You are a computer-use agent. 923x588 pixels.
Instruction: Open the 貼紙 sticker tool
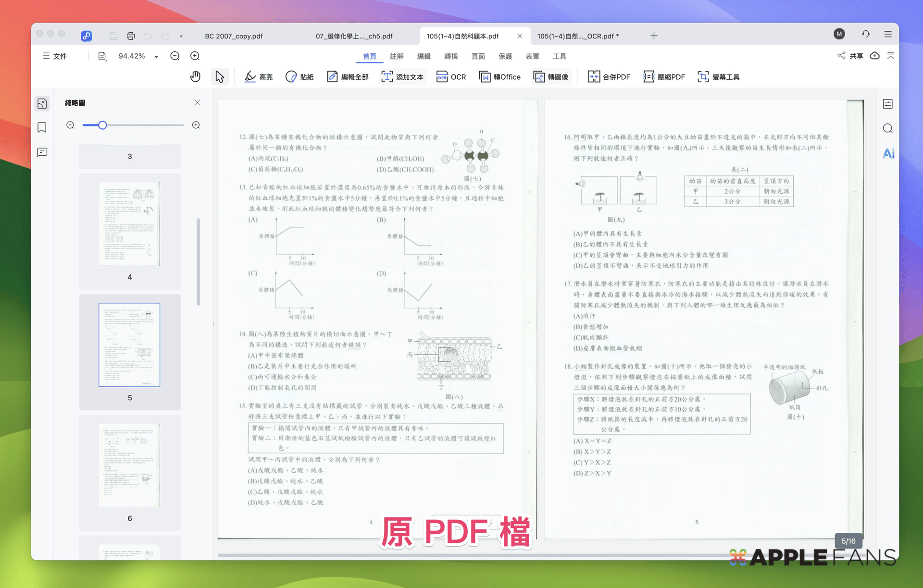(299, 76)
